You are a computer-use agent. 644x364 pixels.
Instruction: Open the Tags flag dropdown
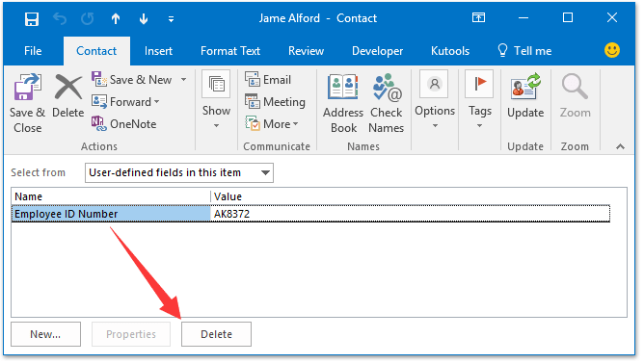(x=480, y=100)
